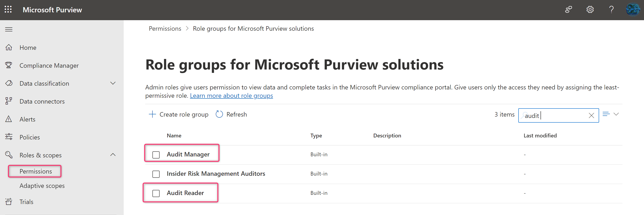Tick the Audit Reader checkbox
Screen dimensions: 644x215
pos(156,193)
